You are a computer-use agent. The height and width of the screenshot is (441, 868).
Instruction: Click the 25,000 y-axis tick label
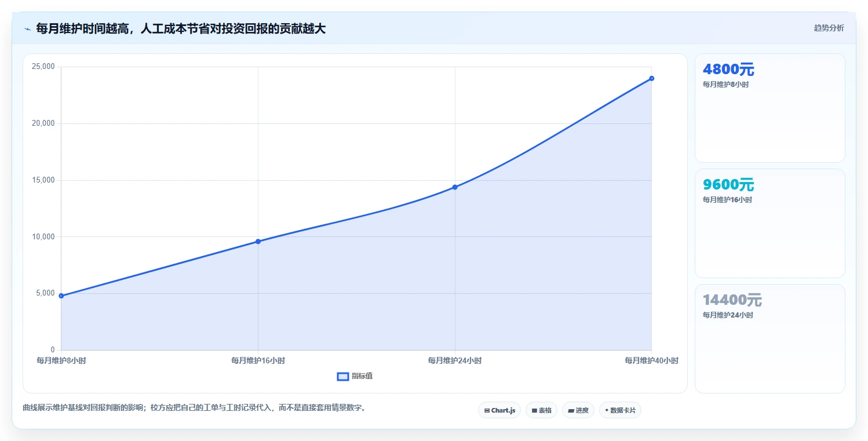pos(43,67)
